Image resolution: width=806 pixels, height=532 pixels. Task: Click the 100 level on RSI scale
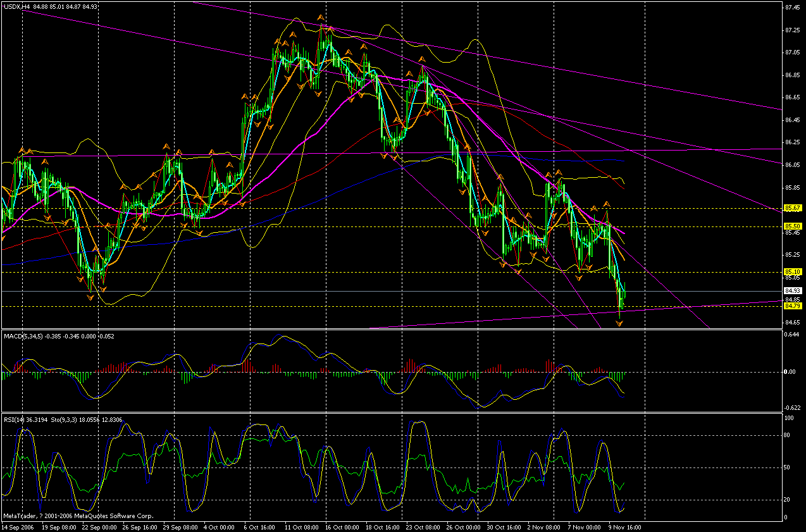[789, 419]
